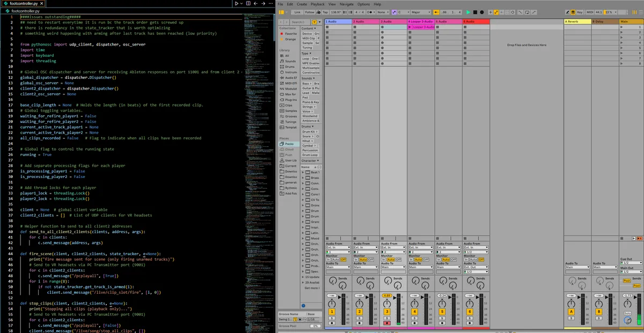The height and width of the screenshot is (333, 644).
Task: Toggle the MIDI map mode button
Action: 590,12
